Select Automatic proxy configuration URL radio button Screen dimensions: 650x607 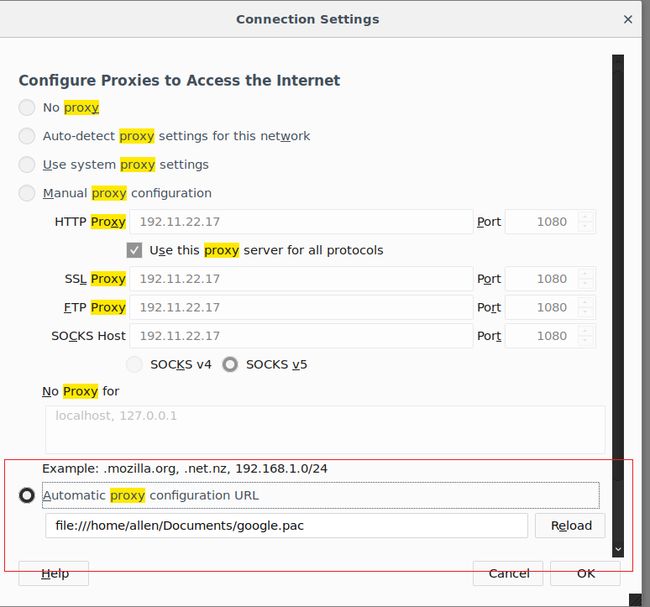(x=27, y=495)
